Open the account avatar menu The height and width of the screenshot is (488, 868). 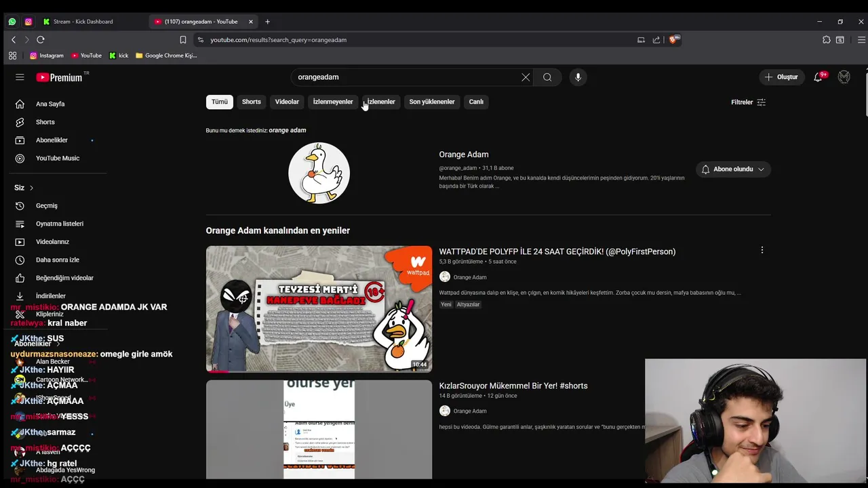(844, 77)
